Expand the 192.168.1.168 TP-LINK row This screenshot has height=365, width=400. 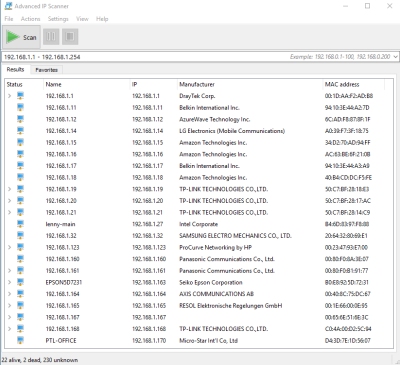click(x=9, y=329)
